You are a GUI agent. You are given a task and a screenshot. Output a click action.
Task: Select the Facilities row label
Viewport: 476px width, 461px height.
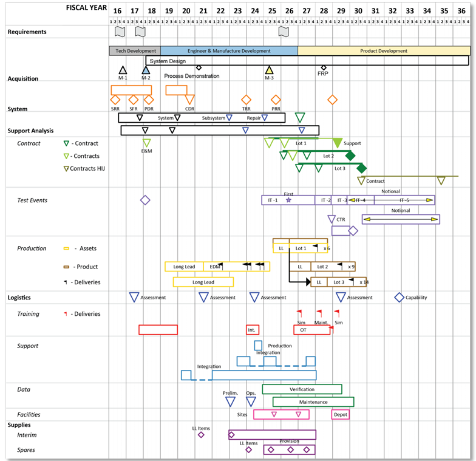(29, 414)
